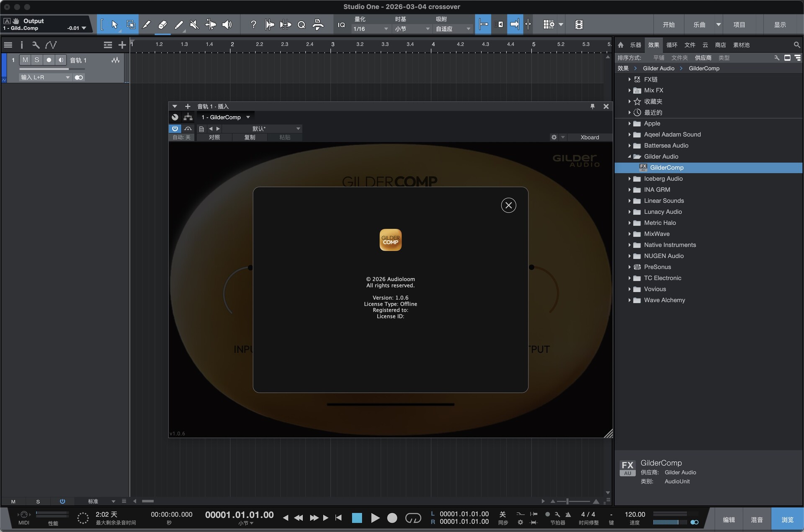Select the Listen speaker tool
This screenshot has height=532, width=804.
(227, 25)
